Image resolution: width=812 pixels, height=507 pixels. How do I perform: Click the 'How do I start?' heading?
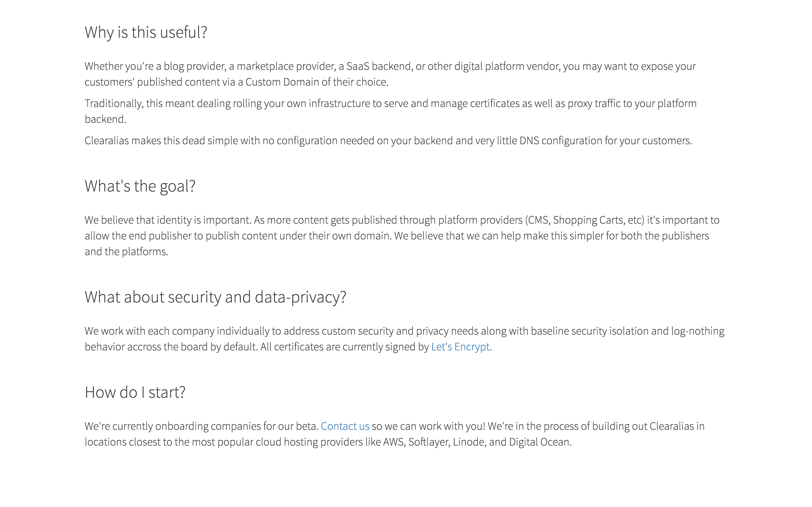135,392
